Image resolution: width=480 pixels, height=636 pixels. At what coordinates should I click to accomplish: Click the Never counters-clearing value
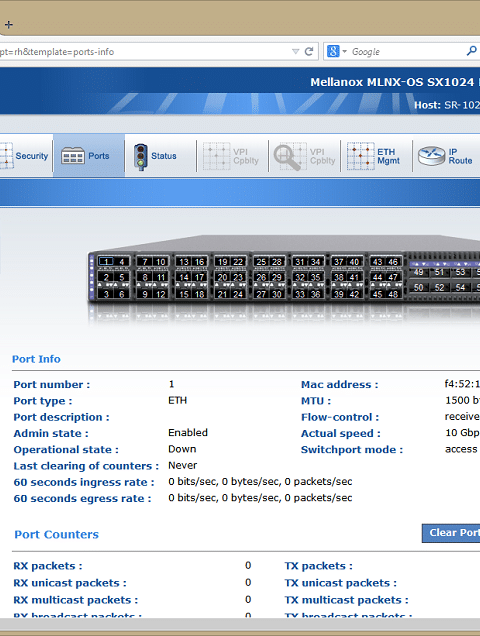click(x=183, y=465)
